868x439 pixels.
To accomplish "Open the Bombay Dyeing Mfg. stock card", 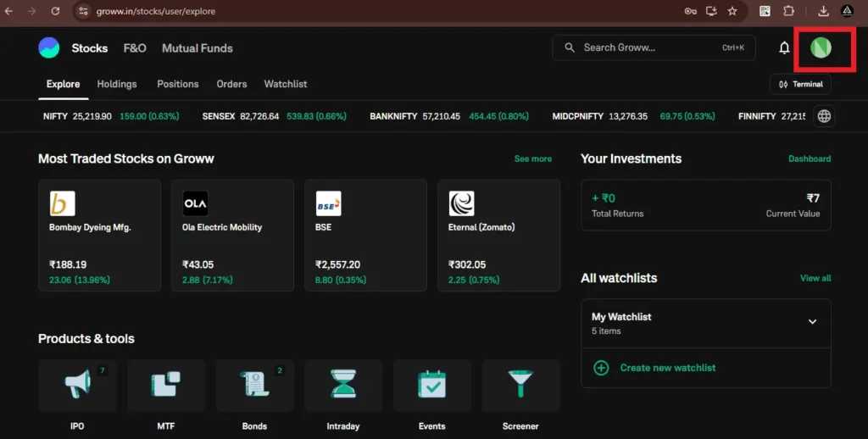I will coord(100,236).
